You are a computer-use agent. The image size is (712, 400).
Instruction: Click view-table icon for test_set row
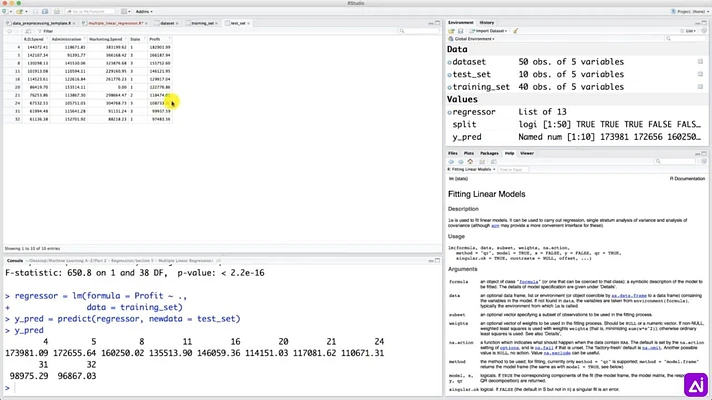[x=700, y=74]
